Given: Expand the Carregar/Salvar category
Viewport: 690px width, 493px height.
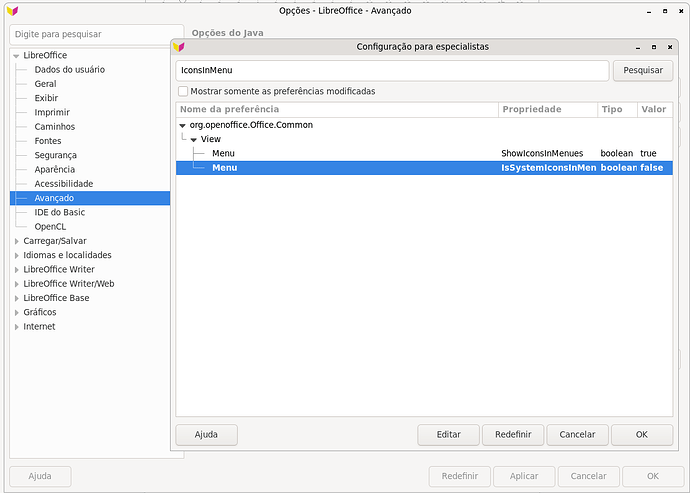Looking at the screenshot, I should [x=16, y=241].
